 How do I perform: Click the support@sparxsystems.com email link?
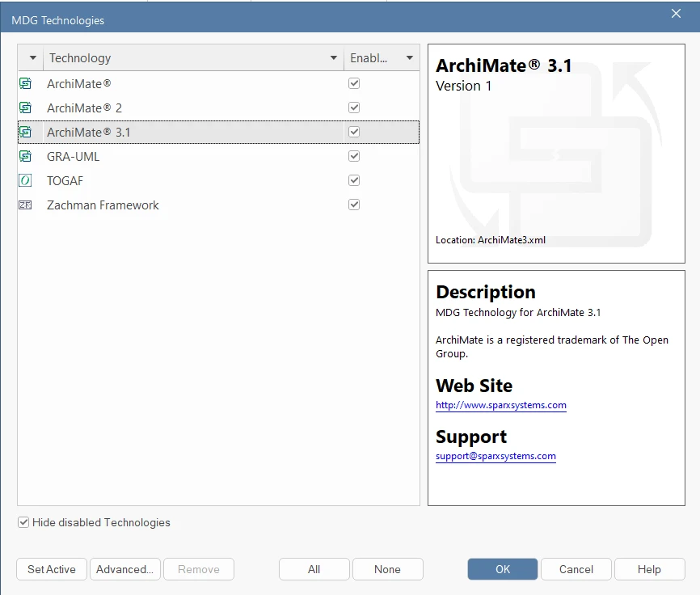[495, 456]
